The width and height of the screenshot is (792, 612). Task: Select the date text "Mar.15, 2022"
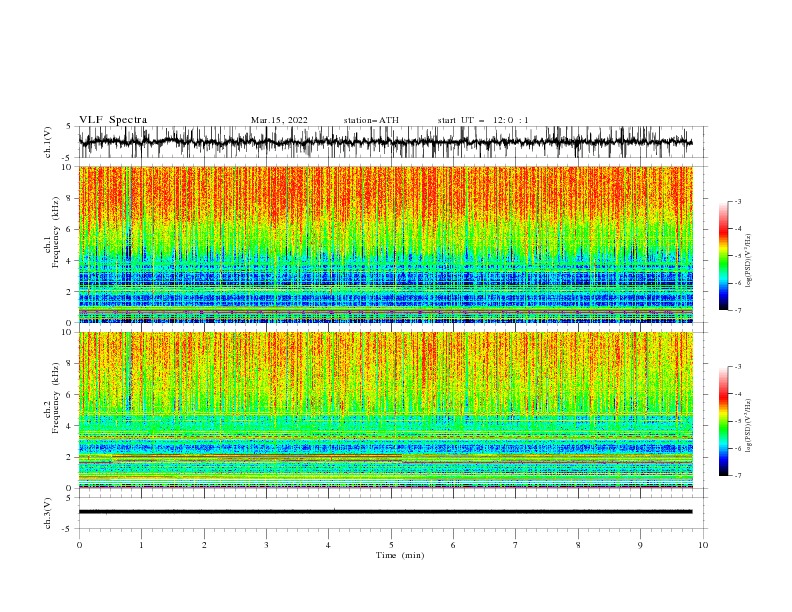279,120
